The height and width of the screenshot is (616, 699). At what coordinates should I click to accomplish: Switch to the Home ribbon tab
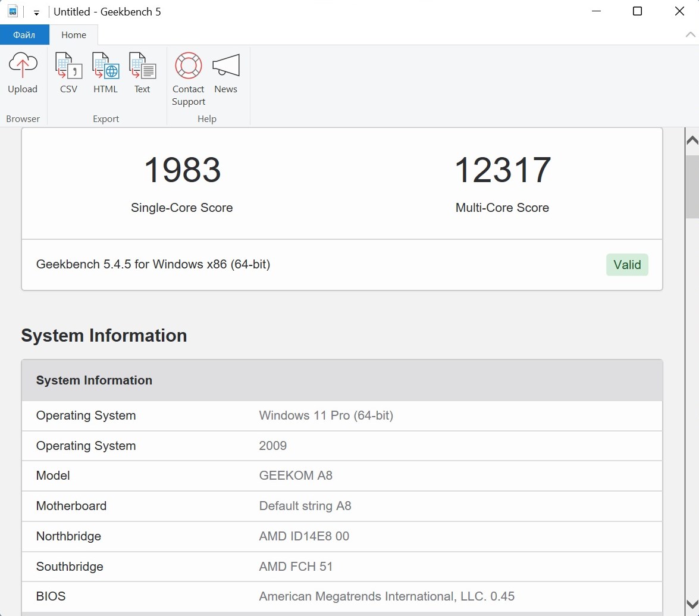74,35
